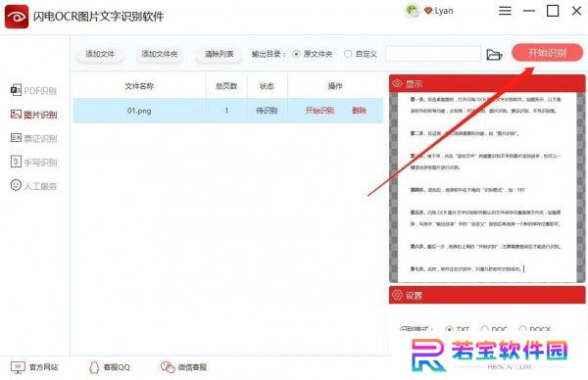The width and height of the screenshot is (588, 380).
Task: Click the document preview image
Action: coord(487,187)
